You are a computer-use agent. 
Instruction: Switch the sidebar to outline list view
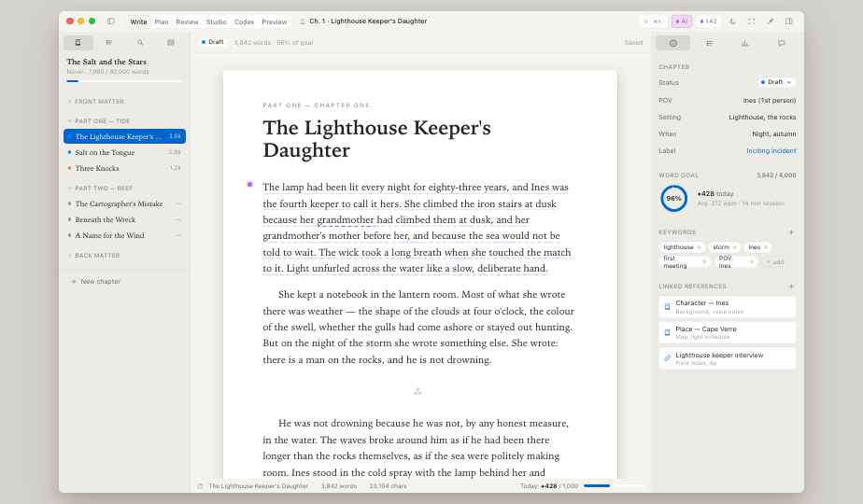coord(109,42)
